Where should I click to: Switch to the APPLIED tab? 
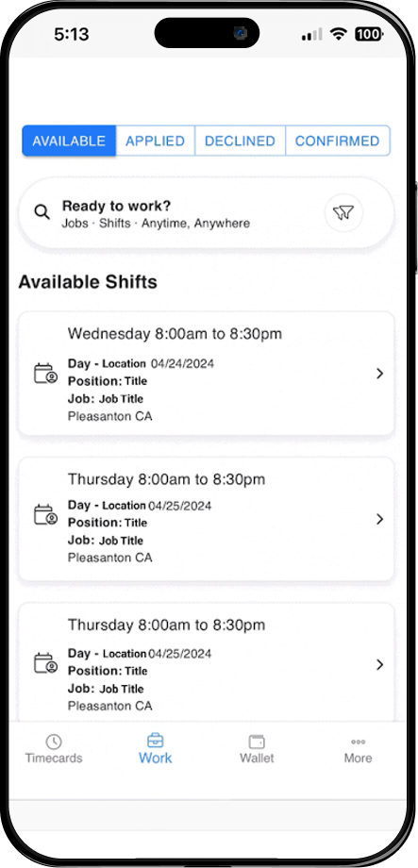pyautogui.click(x=155, y=141)
